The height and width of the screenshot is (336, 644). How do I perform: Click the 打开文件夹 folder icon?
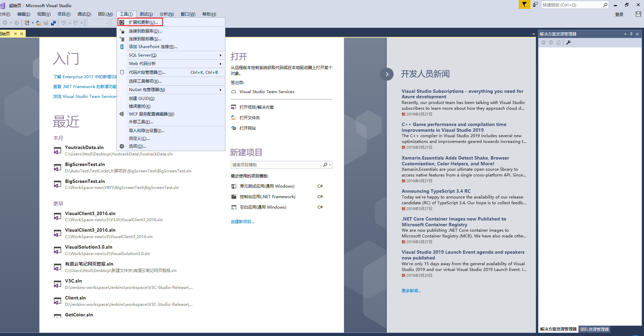pos(234,118)
